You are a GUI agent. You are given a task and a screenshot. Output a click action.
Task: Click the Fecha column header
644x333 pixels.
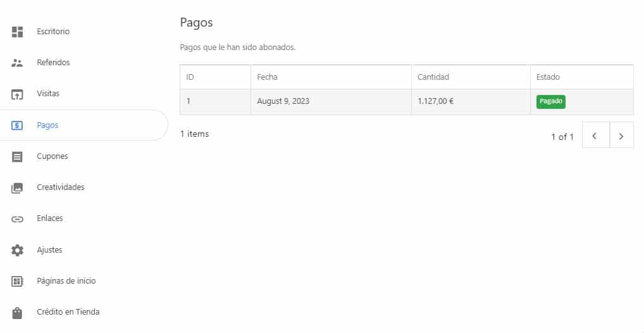pyautogui.click(x=267, y=77)
